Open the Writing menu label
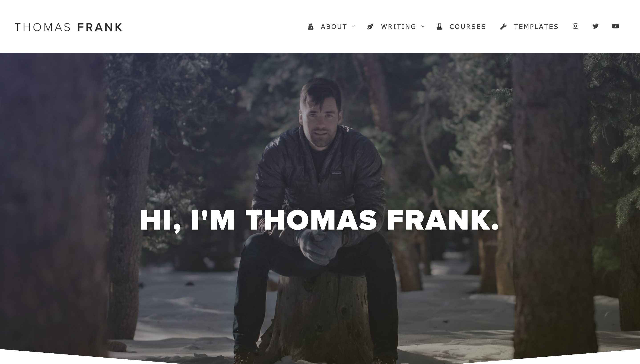Viewport: 640px width, 364px height. [399, 26]
